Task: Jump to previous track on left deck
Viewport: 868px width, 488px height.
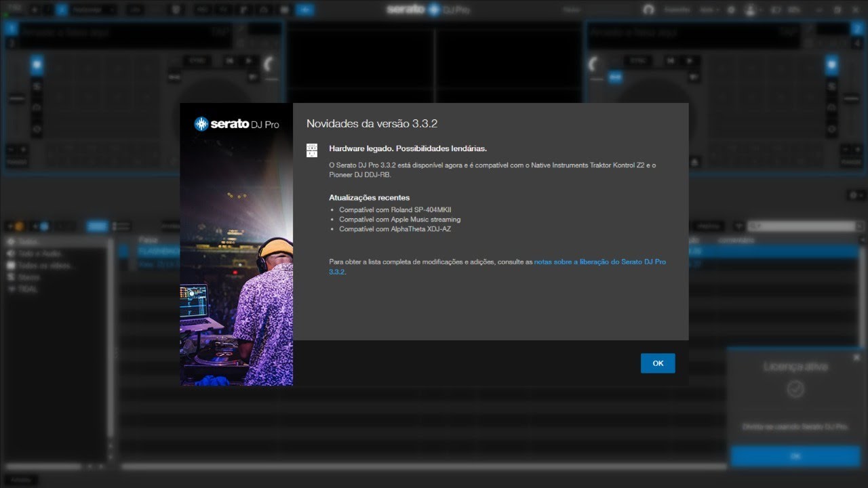Action: coord(230,61)
